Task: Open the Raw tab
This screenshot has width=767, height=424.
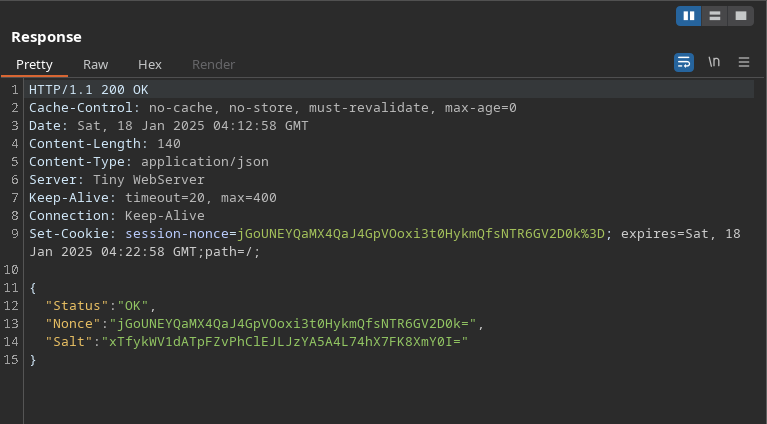Action: pos(96,64)
